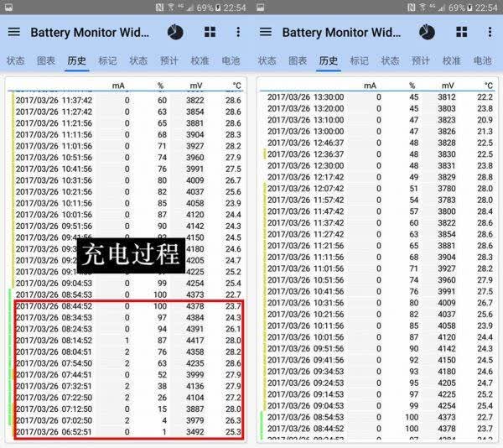Tap pie chart icon in left toolbar
Viewport: 503px width, 448px height.
pos(175,32)
